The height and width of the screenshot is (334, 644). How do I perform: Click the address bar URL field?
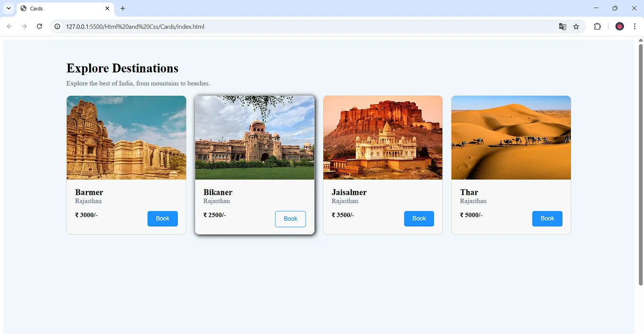(x=190, y=27)
